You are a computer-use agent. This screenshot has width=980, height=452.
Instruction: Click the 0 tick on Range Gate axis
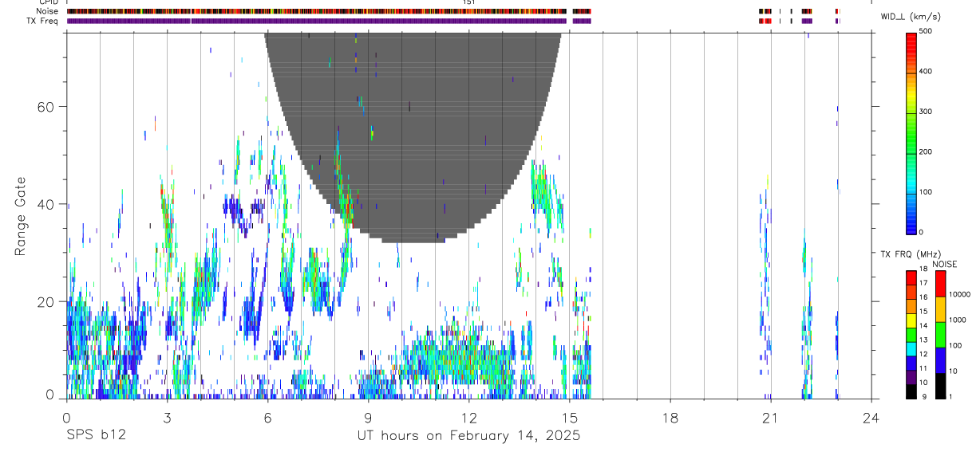50,395
